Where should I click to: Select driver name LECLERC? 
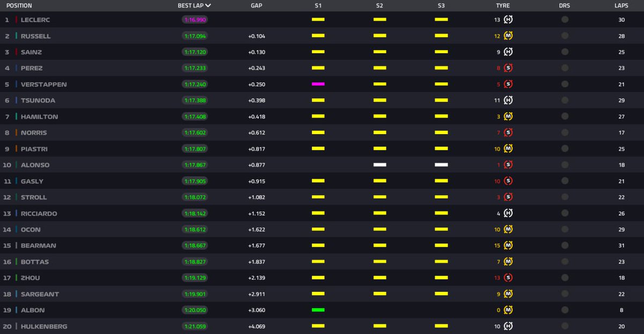point(35,20)
